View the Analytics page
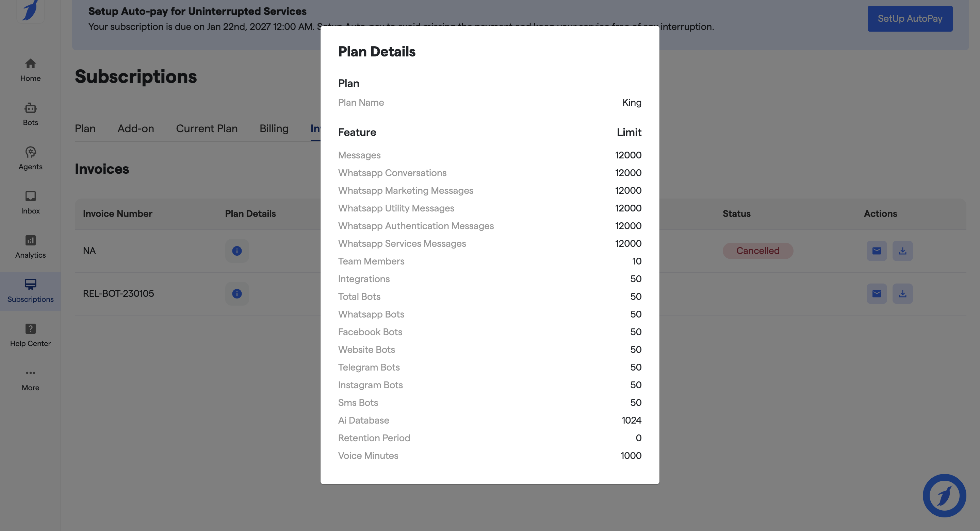Viewport: 980px width, 531px height. click(x=30, y=246)
